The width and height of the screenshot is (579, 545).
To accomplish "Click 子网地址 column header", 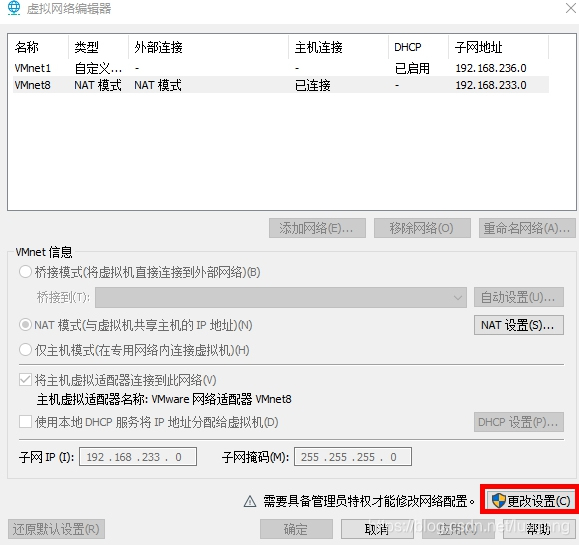I will 499,47.
